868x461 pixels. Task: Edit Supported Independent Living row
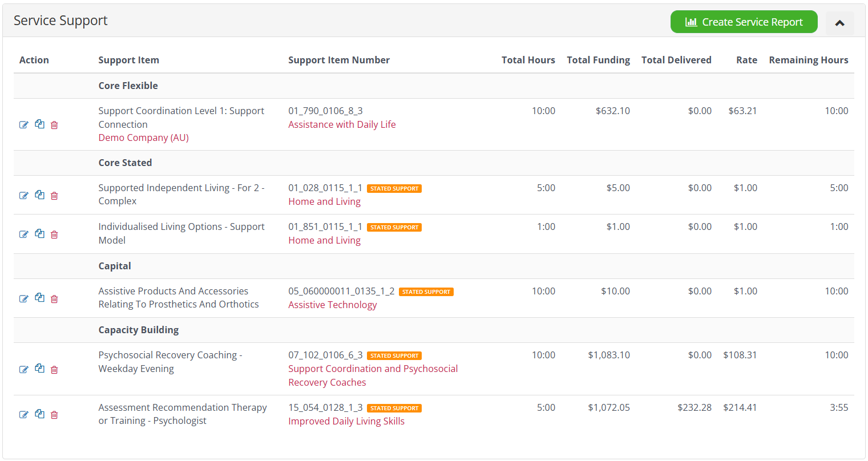[24, 196]
